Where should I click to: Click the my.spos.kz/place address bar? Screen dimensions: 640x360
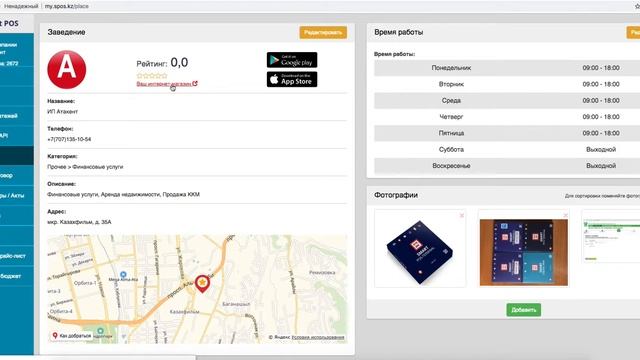(67, 6)
